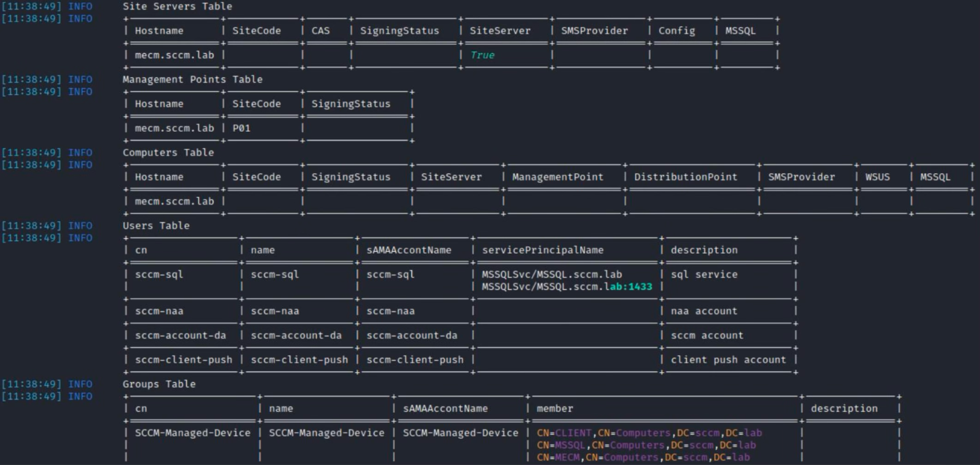Click the 'naa account' description
Viewport: 980px width, 465px height.
[x=704, y=311]
